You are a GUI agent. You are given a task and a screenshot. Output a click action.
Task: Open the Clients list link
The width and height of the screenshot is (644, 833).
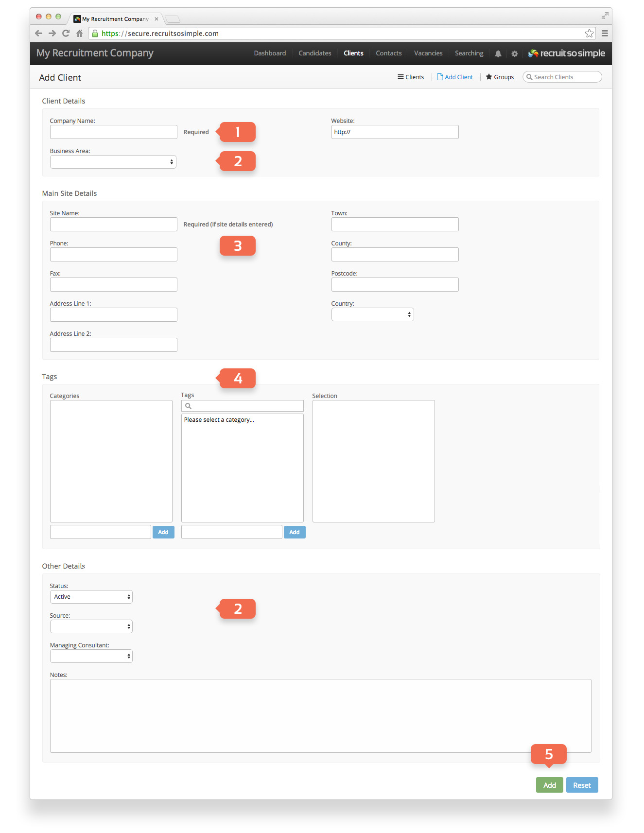411,77
